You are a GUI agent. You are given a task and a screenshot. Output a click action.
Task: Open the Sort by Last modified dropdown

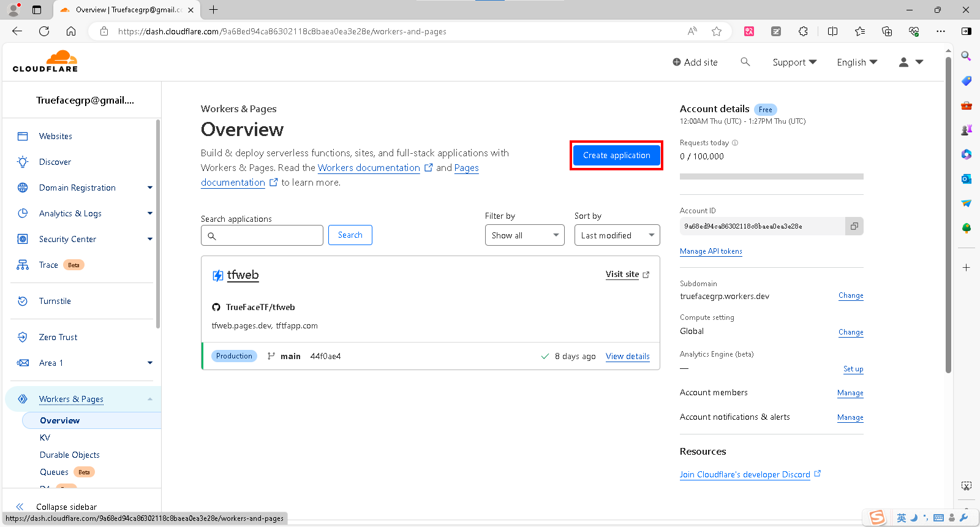[x=617, y=235]
